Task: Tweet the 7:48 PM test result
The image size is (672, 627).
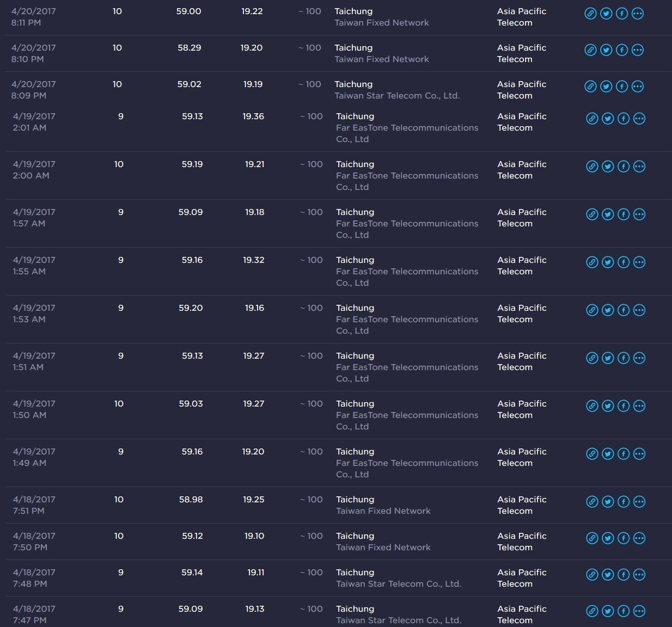Action: point(608,575)
